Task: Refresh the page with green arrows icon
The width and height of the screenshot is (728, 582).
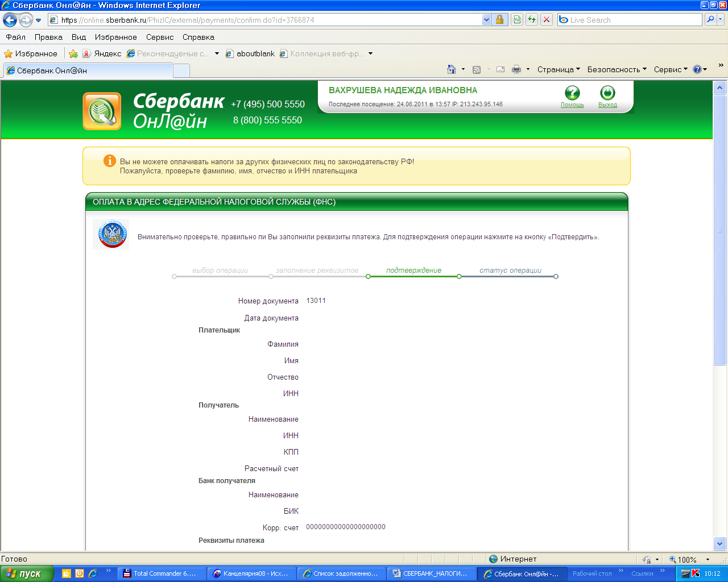Action: tap(532, 20)
